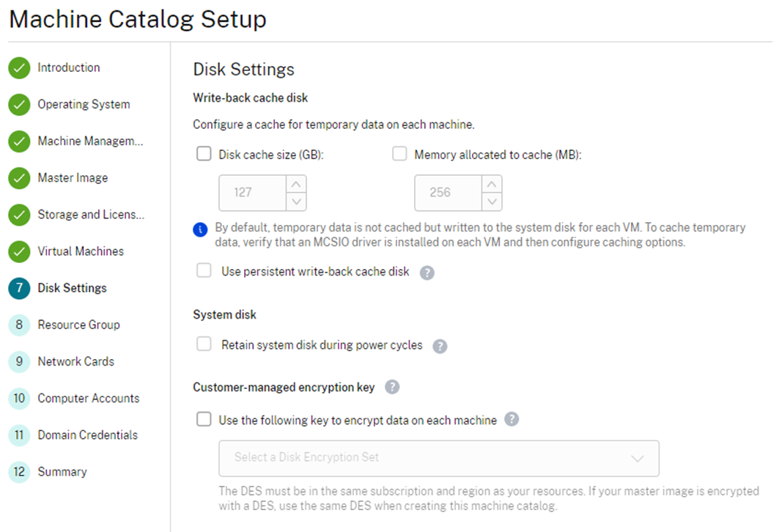Image resolution: width=779 pixels, height=532 pixels.
Task: Expand the Select a Disk Encryption Set dropdown
Action: pos(439,458)
